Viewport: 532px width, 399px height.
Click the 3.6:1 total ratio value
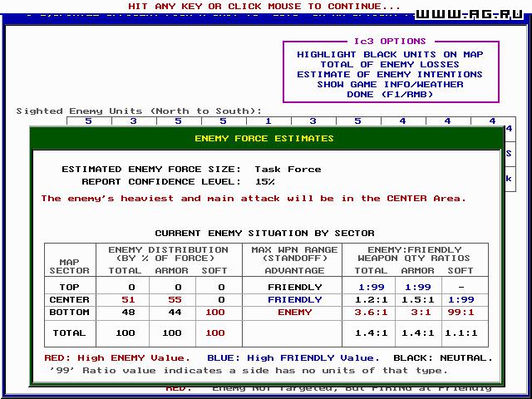371,313
